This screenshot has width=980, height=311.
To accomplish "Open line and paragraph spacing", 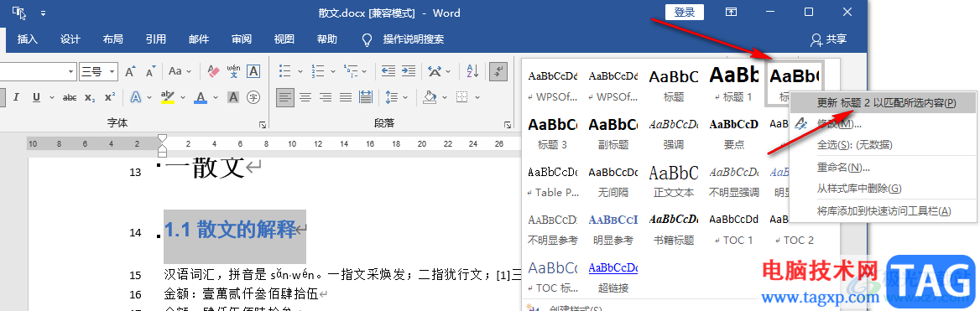I will (x=392, y=96).
